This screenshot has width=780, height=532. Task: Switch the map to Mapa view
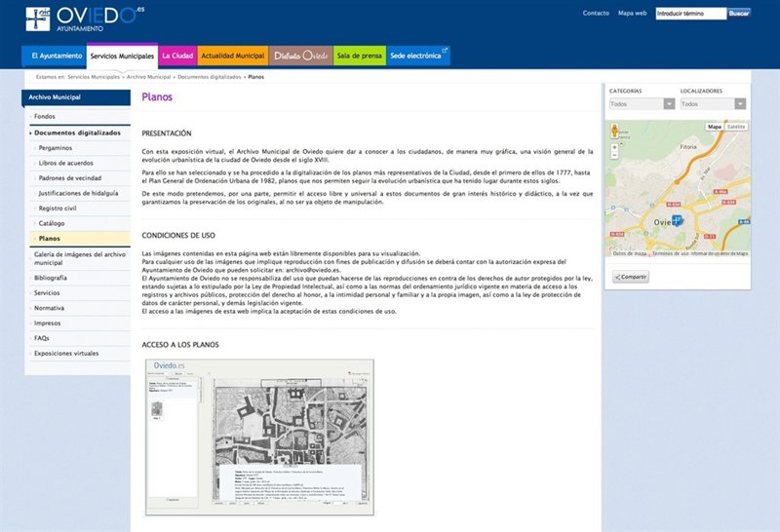point(715,127)
